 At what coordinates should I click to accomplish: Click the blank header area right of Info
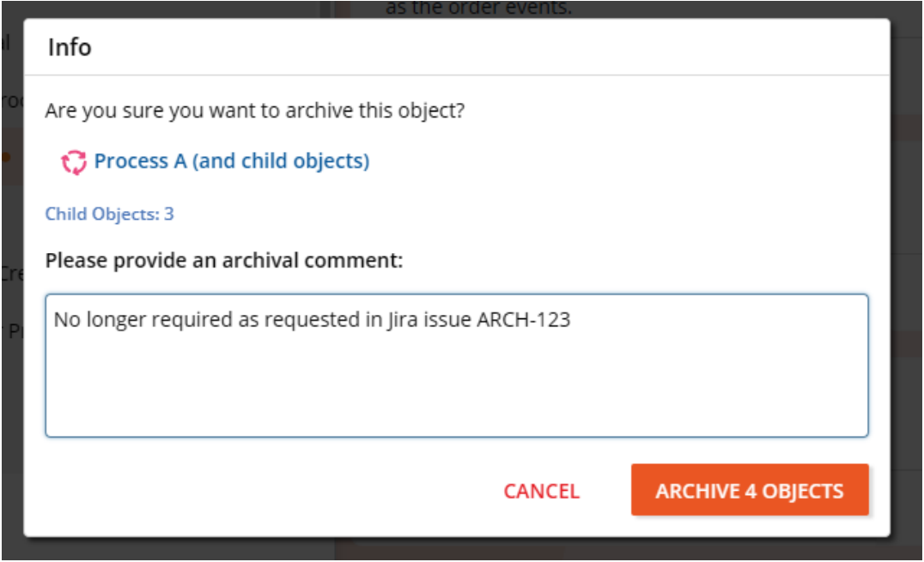point(481,46)
